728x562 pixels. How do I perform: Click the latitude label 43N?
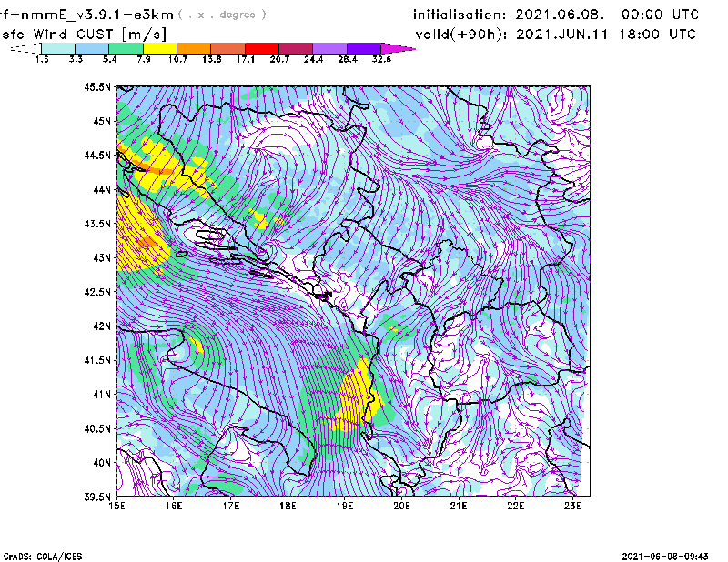click(102, 257)
